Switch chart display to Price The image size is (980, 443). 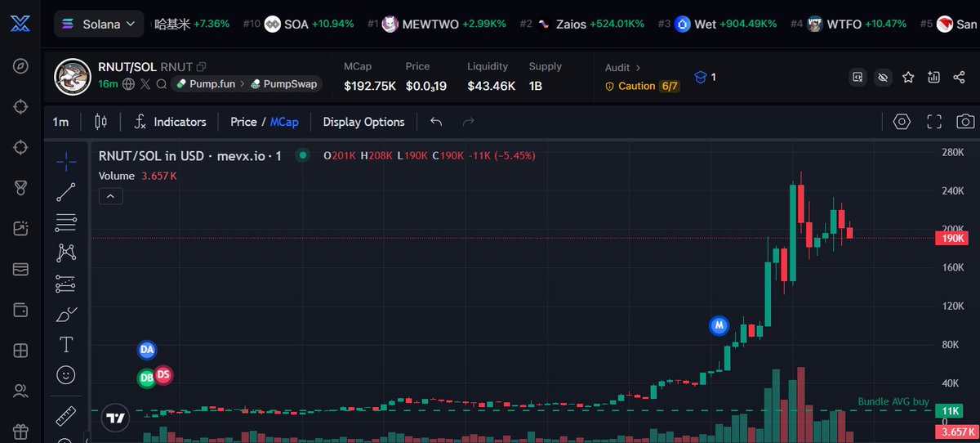click(x=243, y=122)
